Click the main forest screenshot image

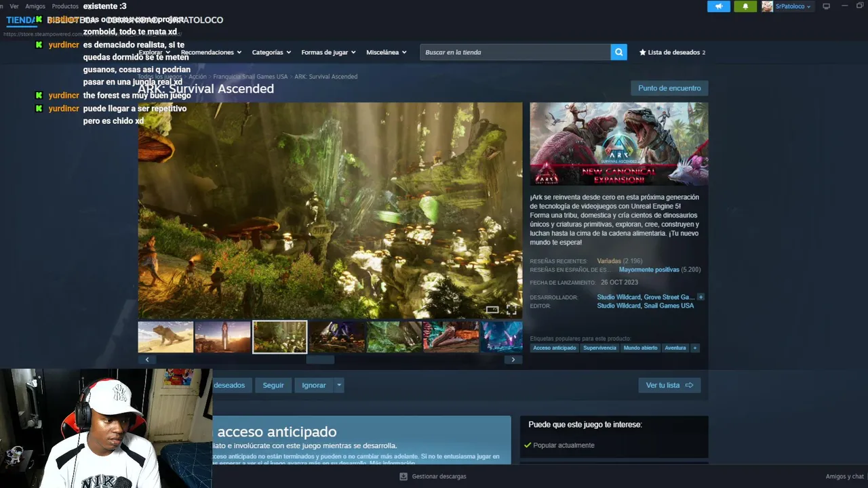330,210
